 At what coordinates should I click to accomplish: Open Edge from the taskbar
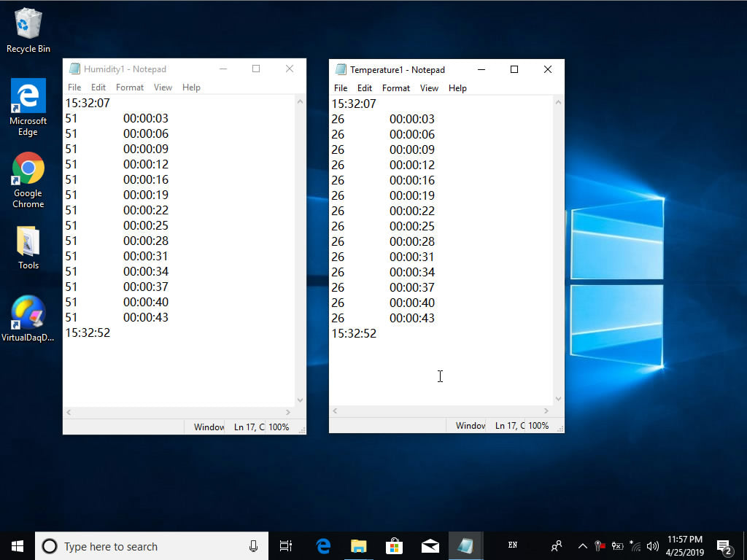323,545
